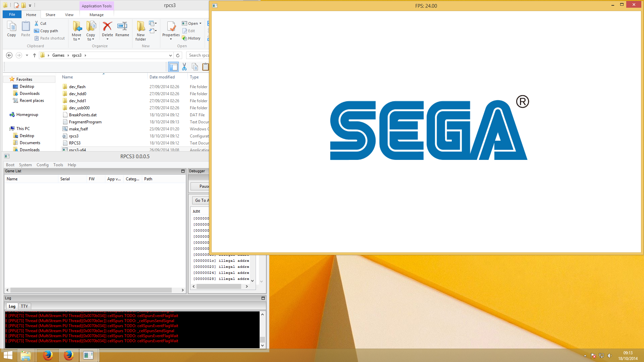The image size is (644, 362).
Task: Select the FragmentProgram text file
Action: pyautogui.click(x=85, y=122)
